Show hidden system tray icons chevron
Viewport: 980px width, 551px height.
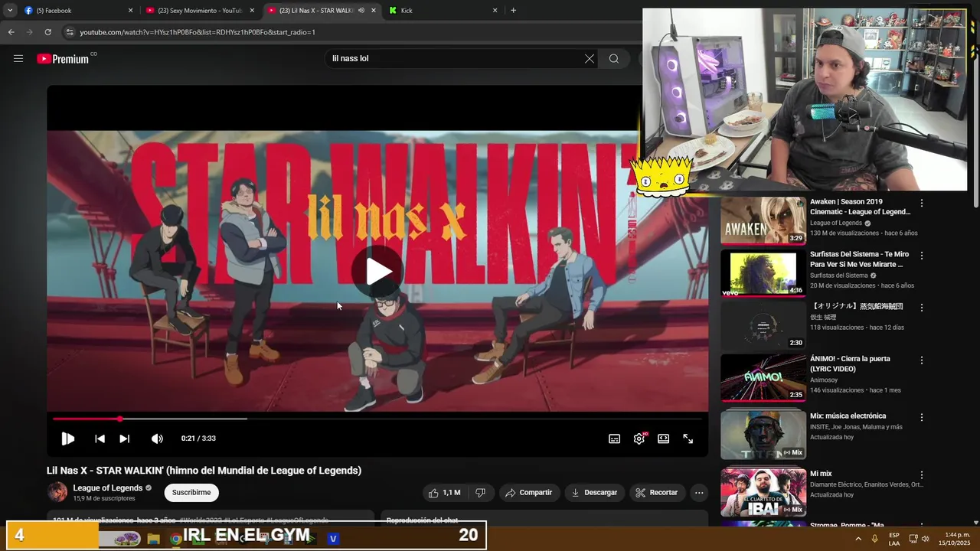pos(857,538)
